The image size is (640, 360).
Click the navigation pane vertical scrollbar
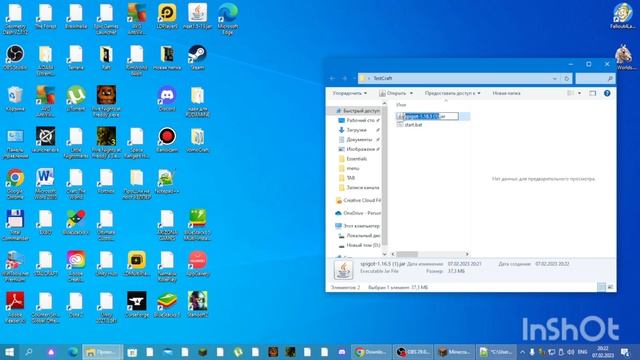pos(384,176)
